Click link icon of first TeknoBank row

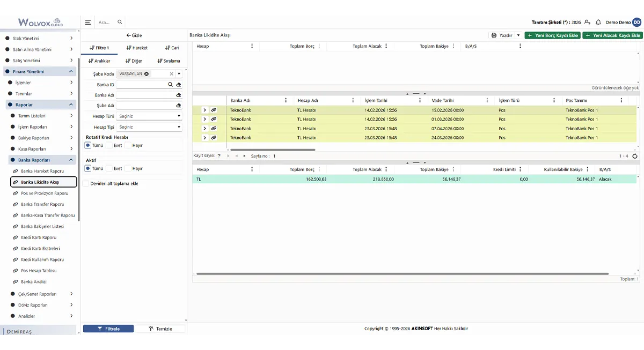[x=214, y=110]
